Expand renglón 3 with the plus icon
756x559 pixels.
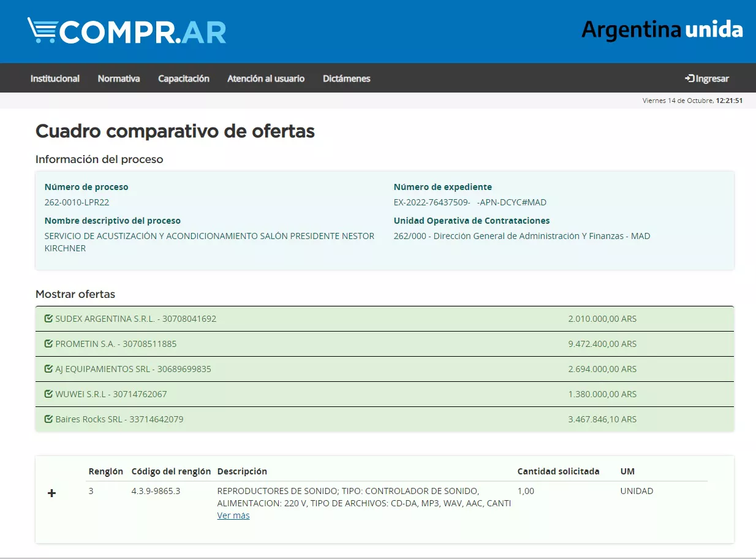[x=52, y=493]
